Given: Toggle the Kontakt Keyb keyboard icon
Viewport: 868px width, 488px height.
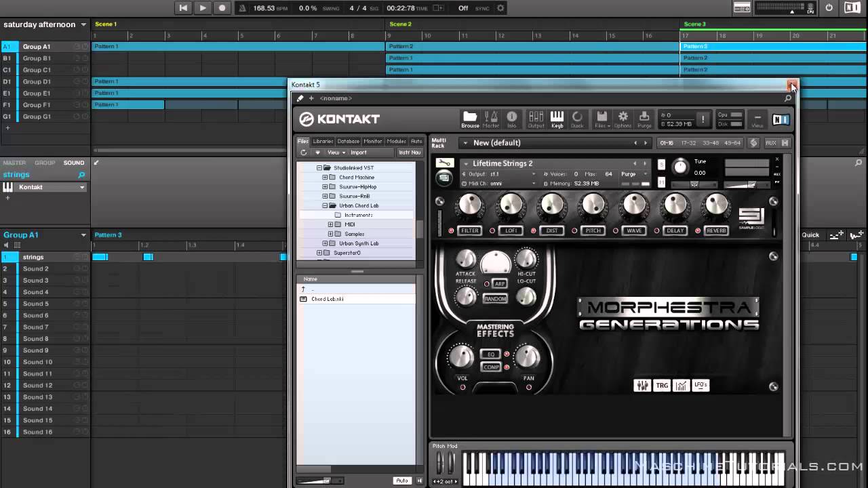Looking at the screenshot, I should coord(557,119).
